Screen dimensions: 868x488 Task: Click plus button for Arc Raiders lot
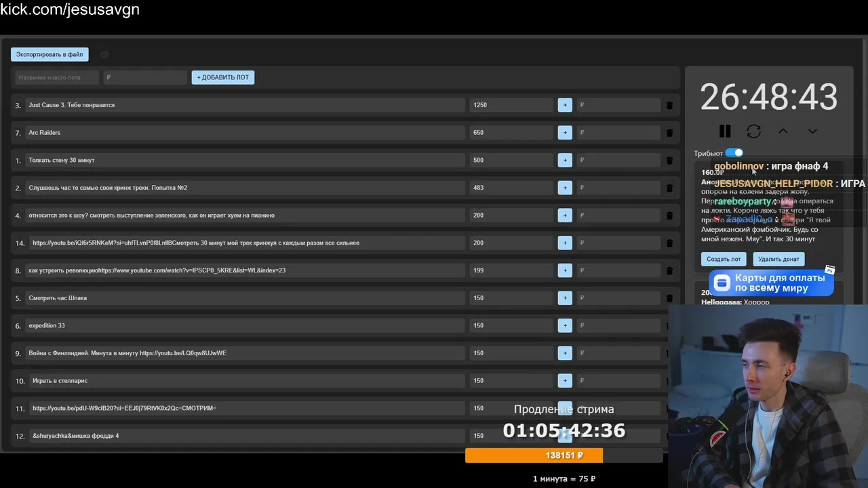point(565,133)
